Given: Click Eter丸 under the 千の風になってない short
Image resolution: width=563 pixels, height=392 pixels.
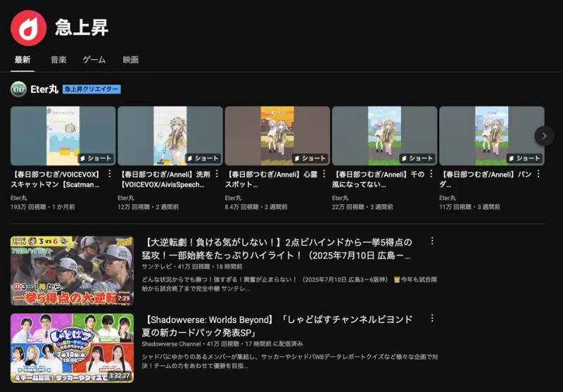Looking at the screenshot, I should point(341,198).
